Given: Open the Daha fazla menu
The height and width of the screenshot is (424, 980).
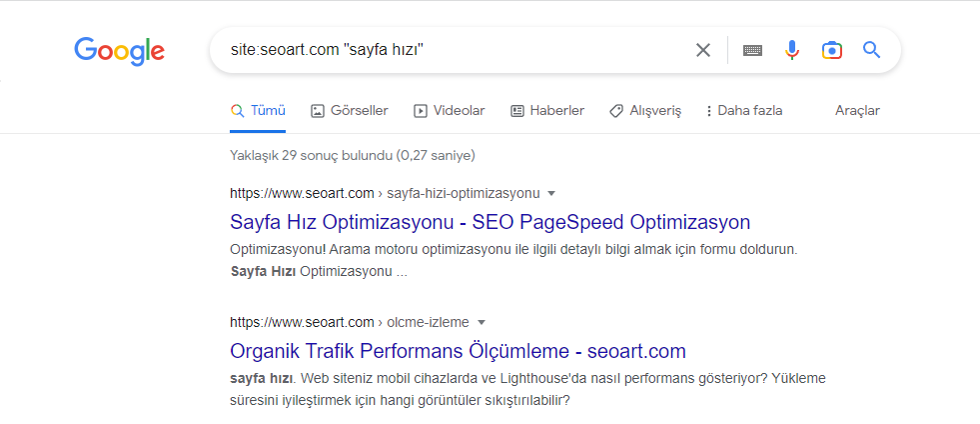Looking at the screenshot, I should coord(744,111).
